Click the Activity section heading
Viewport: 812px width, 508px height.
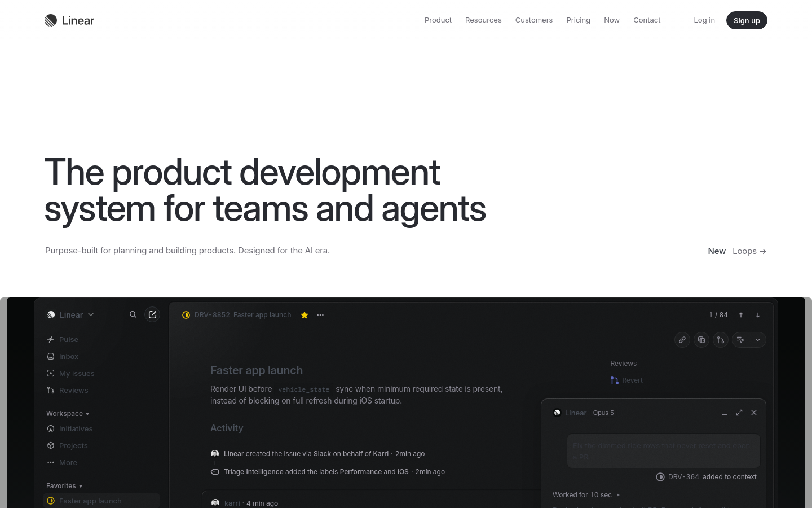(227, 428)
